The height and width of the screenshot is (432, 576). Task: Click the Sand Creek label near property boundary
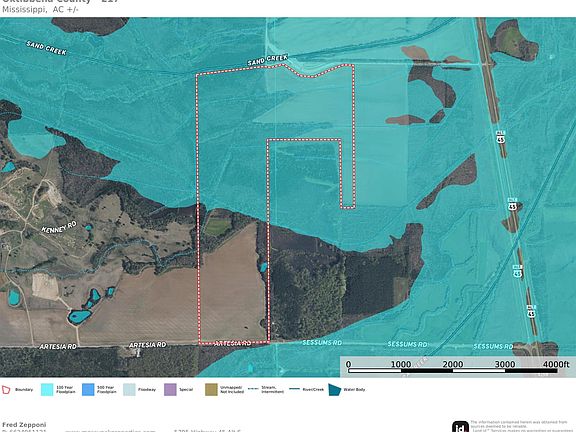tap(267, 60)
